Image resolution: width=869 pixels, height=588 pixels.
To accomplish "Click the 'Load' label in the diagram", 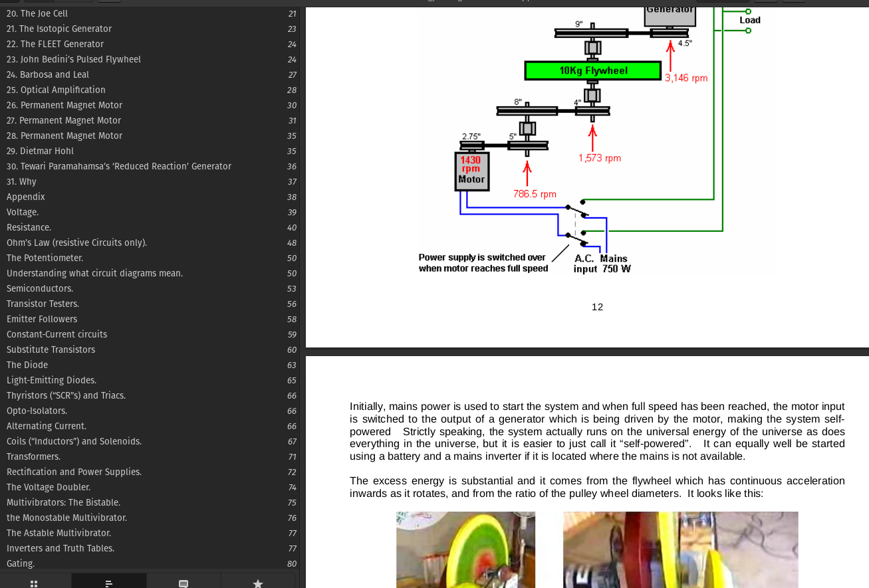I will pos(750,20).
